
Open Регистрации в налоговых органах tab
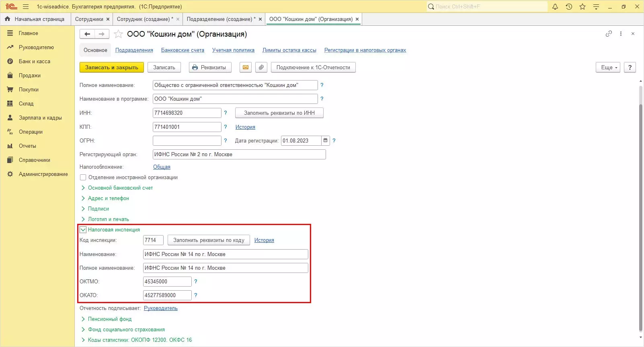(x=365, y=50)
